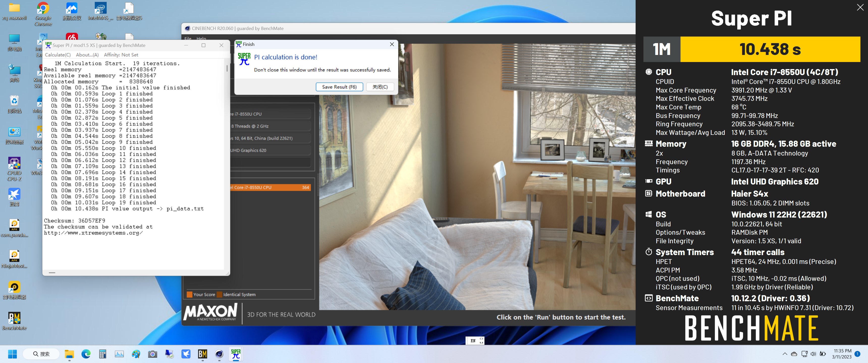Open the remote desktop taskbar icon
Image resolution: width=868 pixels, height=363 pixels.
(169, 354)
